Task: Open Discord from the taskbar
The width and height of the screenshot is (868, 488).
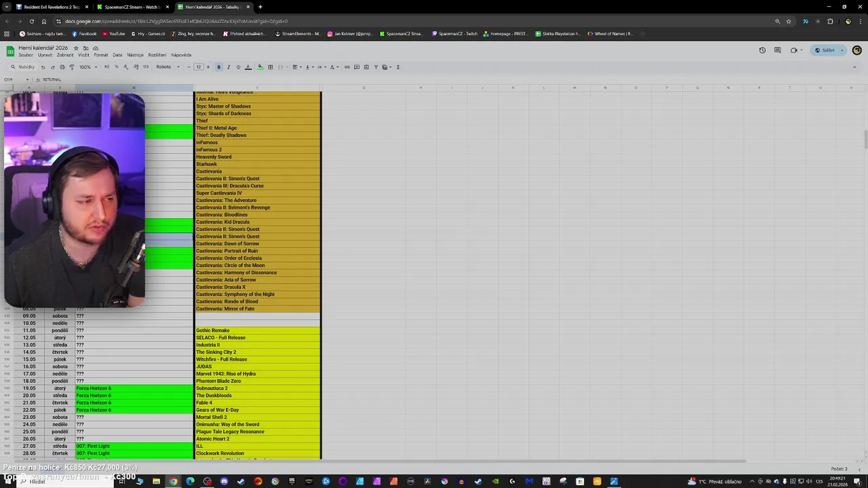Action: 224,481
